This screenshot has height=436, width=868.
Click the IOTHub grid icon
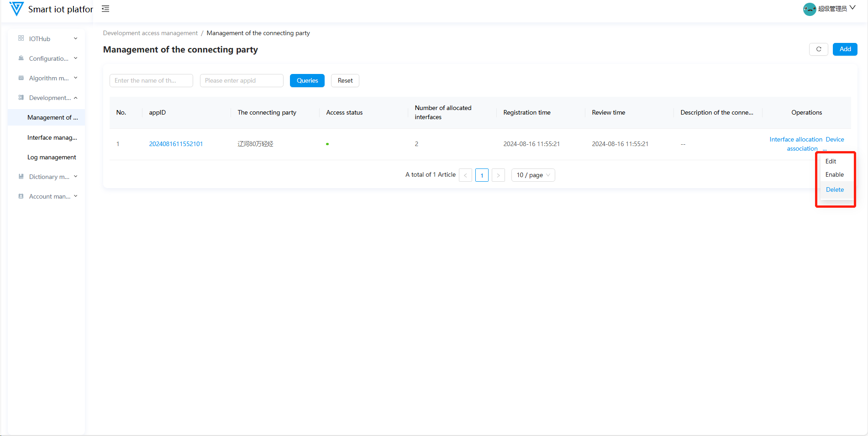tap(21, 38)
